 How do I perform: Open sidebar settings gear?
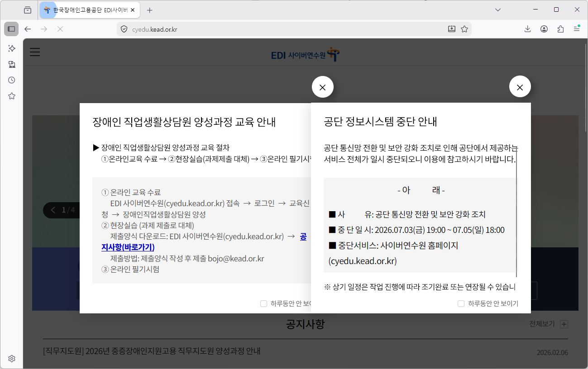(x=12, y=359)
